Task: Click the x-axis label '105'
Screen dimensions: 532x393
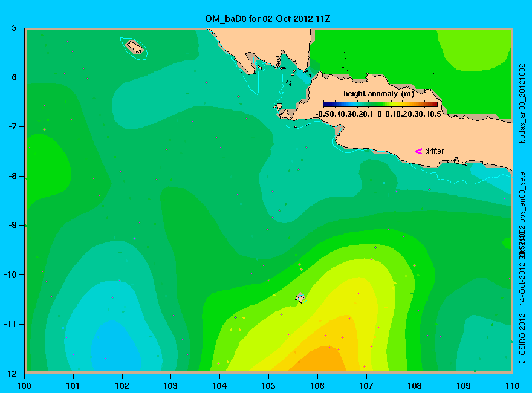Action: pos(268,386)
